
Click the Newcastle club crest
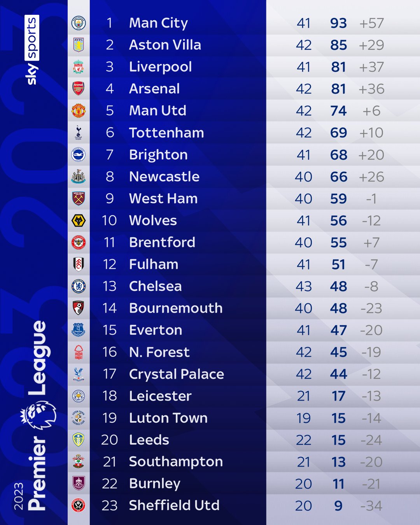pos(79,177)
